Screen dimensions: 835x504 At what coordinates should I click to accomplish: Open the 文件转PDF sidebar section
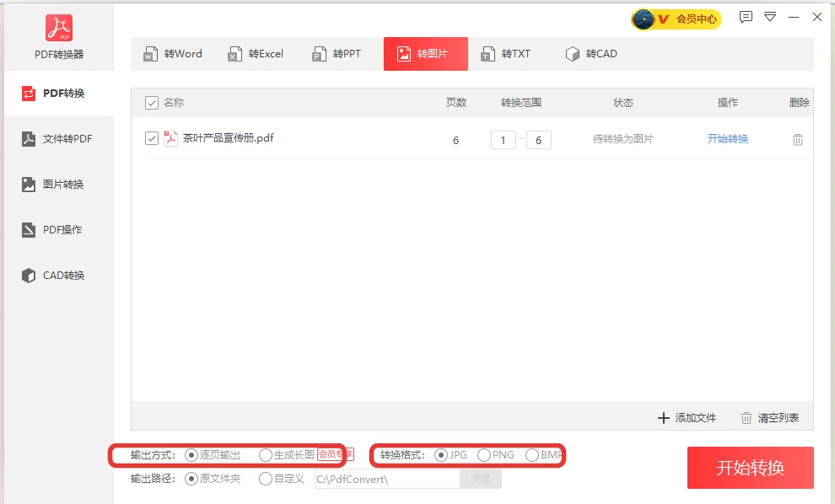tap(59, 139)
